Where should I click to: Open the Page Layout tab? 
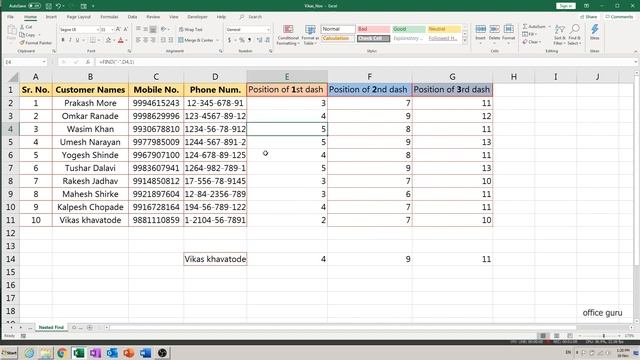click(78, 17)
